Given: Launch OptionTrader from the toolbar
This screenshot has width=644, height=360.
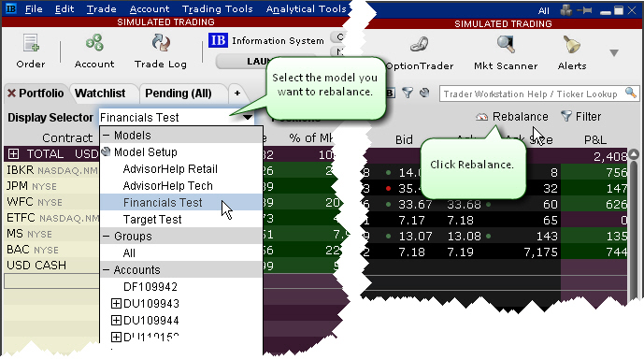Looking at the screenshot, I should click(420, 44).
